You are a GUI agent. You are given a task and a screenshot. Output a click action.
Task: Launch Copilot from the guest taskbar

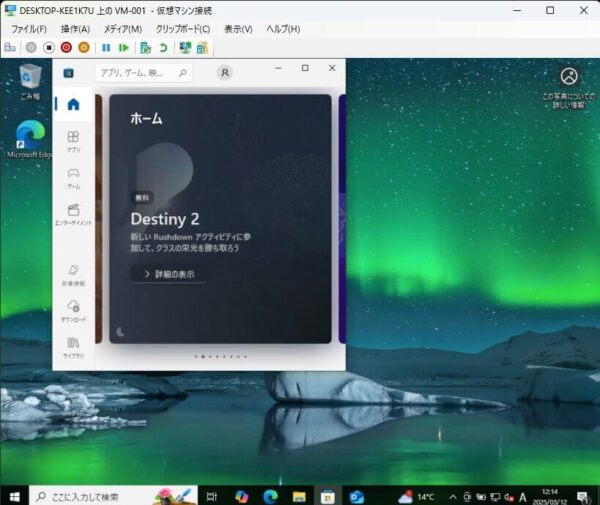pyautogui.click(x=241, y=497)
